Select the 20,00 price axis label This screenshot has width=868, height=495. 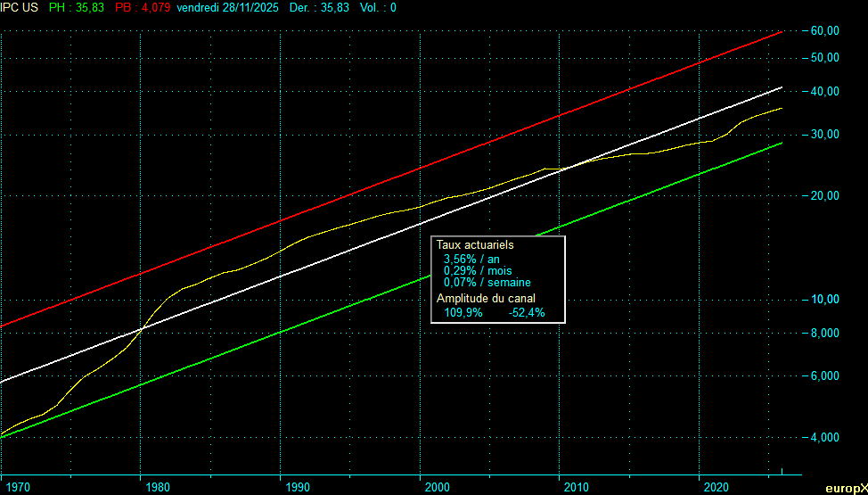824,195
